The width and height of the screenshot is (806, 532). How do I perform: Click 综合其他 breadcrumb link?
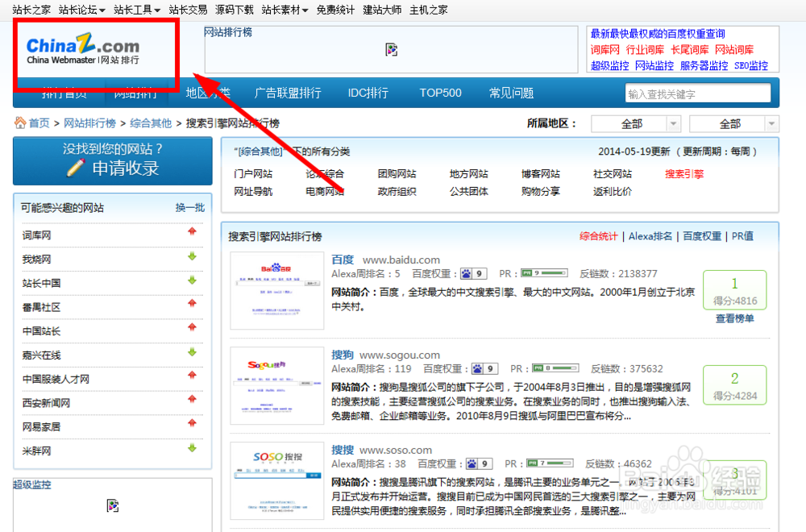[x=151, y=123]
